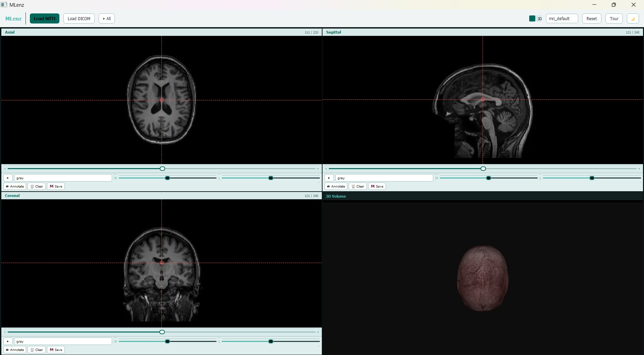Open the Coronal gray colormap dropdown
This screenshot has width=644, height=355.
coord(63,341)
